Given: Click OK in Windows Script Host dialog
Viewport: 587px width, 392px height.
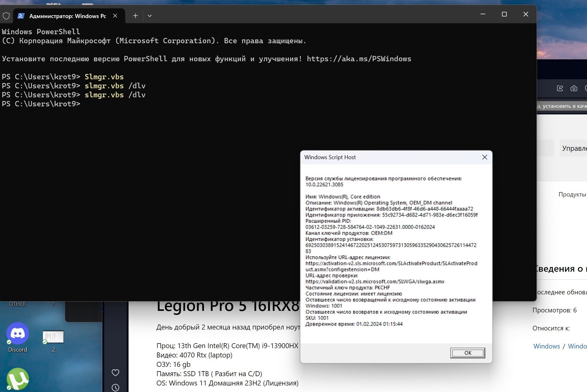Looking at the screenshot, I should [467, 353].
